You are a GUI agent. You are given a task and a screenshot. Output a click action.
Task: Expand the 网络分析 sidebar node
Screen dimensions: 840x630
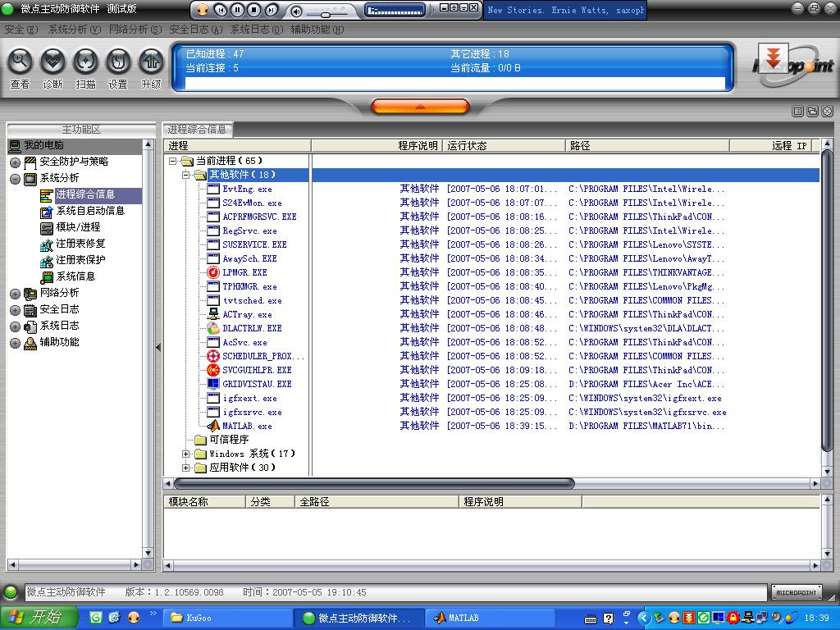click(15, 294)
